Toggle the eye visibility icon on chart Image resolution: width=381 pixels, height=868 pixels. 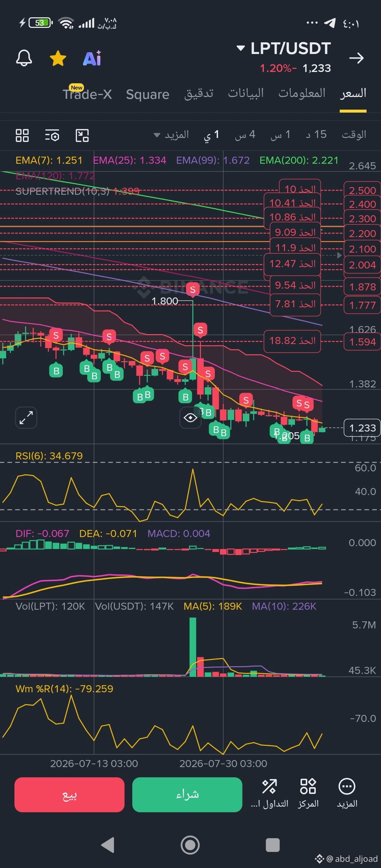click(190, 418)
